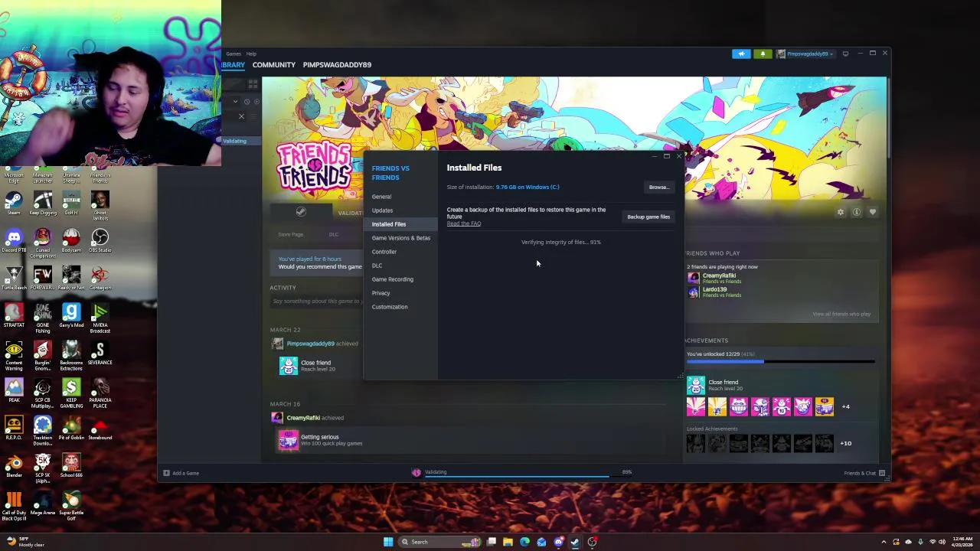Screen dimensions: 980x551
Task: Open Bodycam desktop shortcut
Action: (x=71, y=240)
